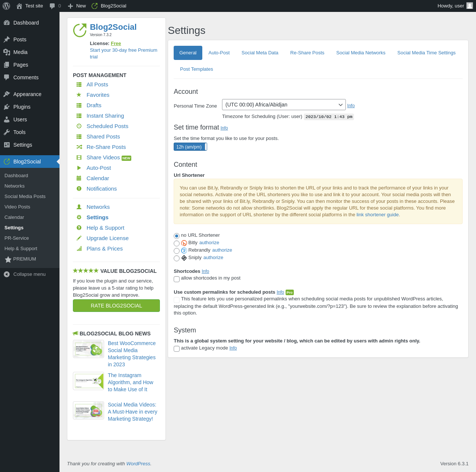Click Info link next to Legacy mode
Viewport: 476px width, 472px height.
[x=233, y=348]
